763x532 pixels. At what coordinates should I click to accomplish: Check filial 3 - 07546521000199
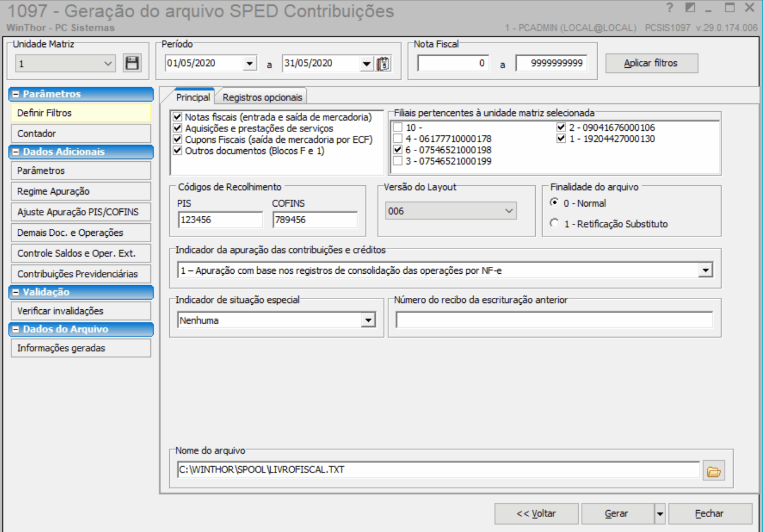pyautogui.click(x=398, y=161)
